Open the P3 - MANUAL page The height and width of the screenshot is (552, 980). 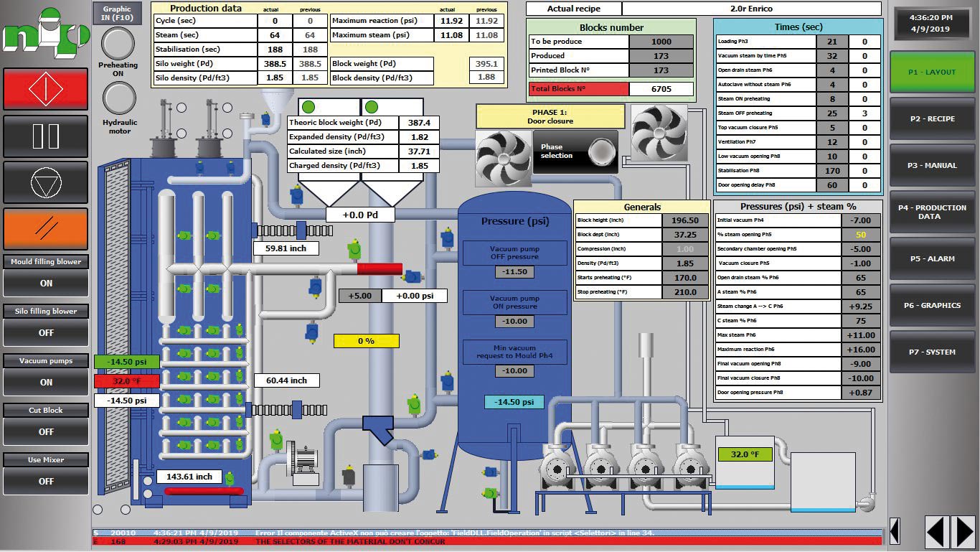931,166
